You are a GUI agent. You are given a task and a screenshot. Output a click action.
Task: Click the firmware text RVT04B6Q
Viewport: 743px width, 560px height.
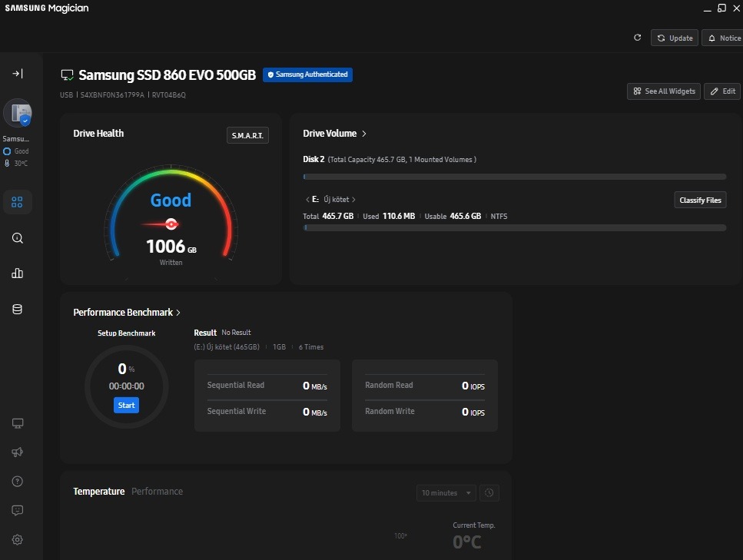(x=169, y=94)
